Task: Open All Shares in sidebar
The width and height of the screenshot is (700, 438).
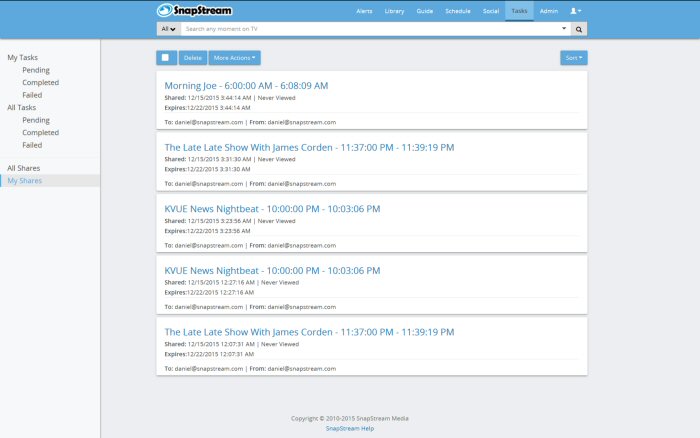Action: (x=23, y=168)
